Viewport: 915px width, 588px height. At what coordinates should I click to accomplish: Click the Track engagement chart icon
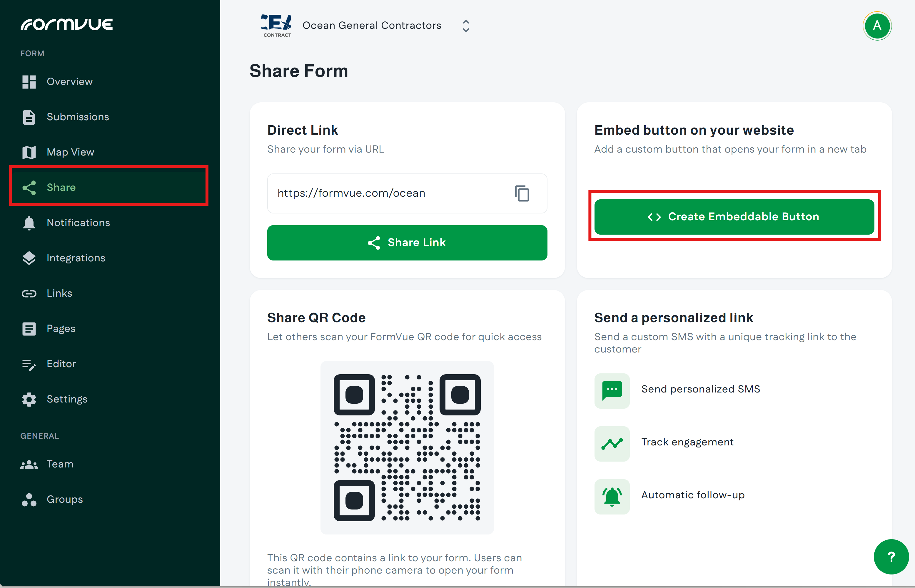pyautogui.click(x=612, y=443)
